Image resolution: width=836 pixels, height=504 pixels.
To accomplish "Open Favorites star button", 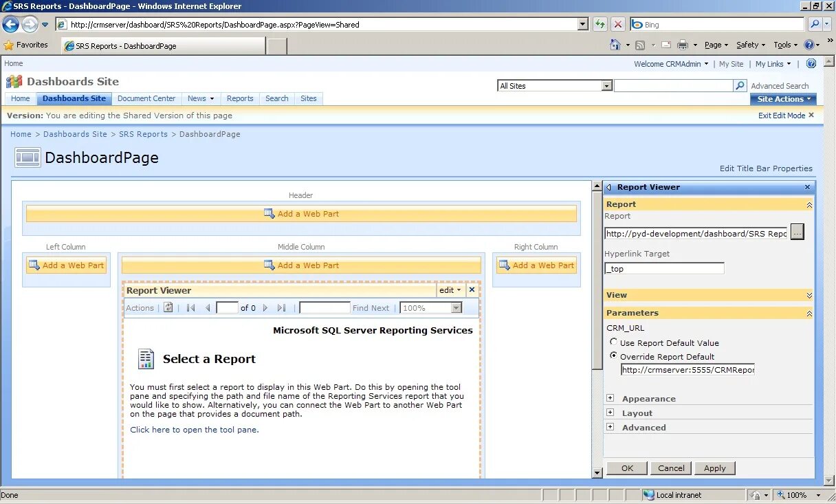I will 26,45.
